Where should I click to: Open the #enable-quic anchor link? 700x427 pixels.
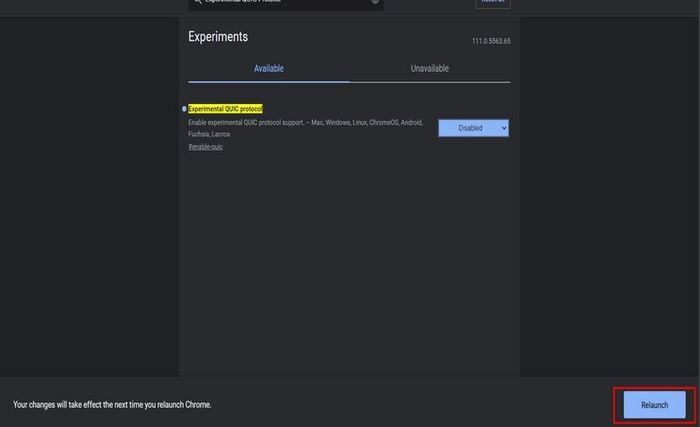point(205,147)
